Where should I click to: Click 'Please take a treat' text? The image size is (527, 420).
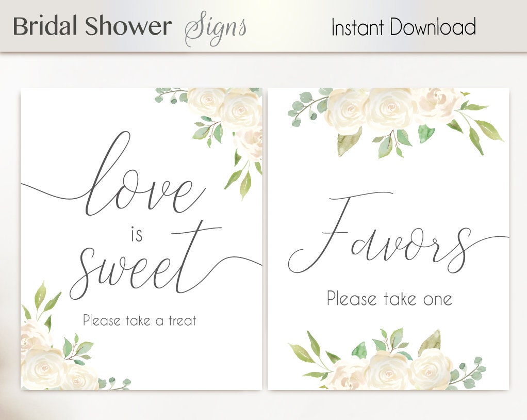[139, 320]
